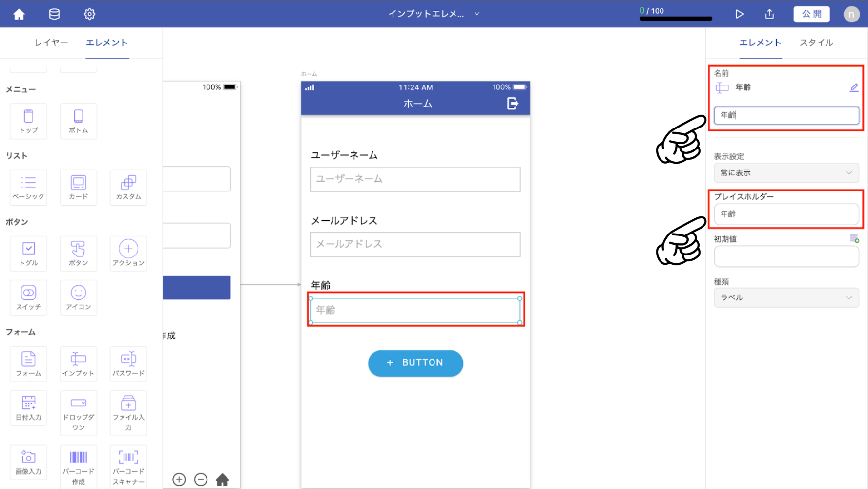Screen dimensions: 868x489
Task: Open the type dropdown showing label
Action: (x=786, y=298)
